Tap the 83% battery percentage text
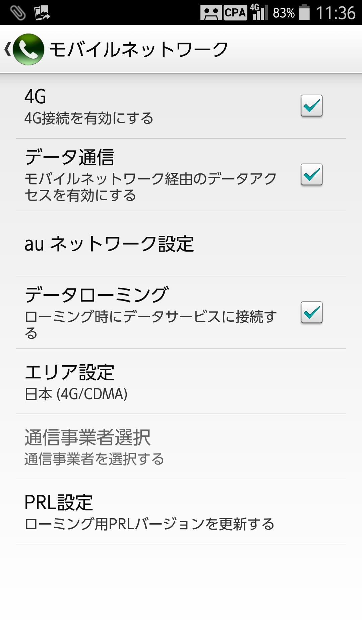 tap(284, 13)
